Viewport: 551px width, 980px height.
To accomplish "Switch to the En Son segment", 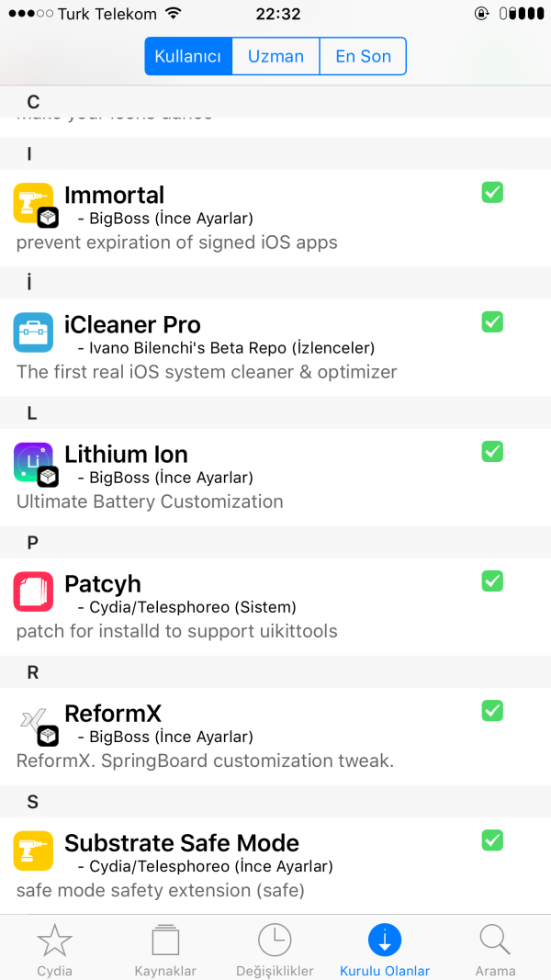I will click(363, 56).
